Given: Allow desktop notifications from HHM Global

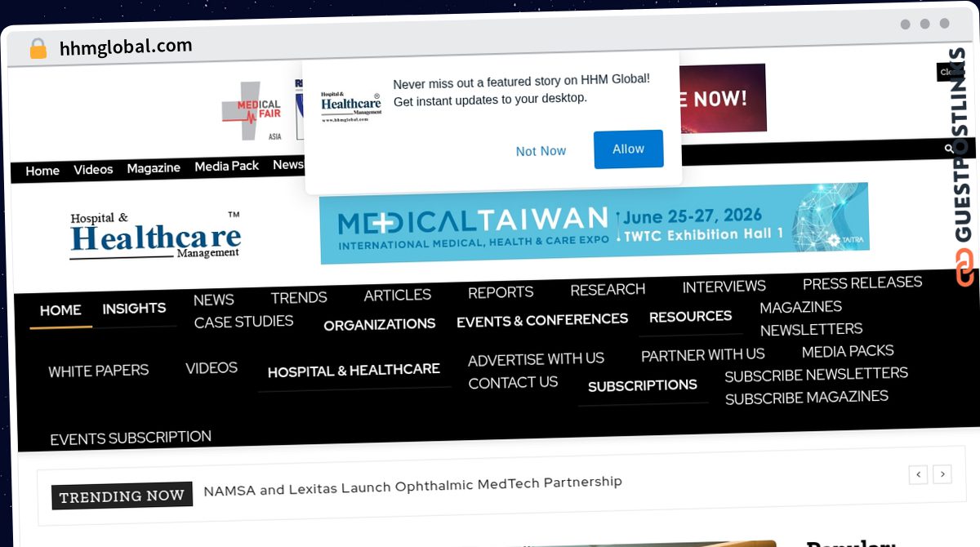Looking at the screenshot, I should [x=628, y=149].
